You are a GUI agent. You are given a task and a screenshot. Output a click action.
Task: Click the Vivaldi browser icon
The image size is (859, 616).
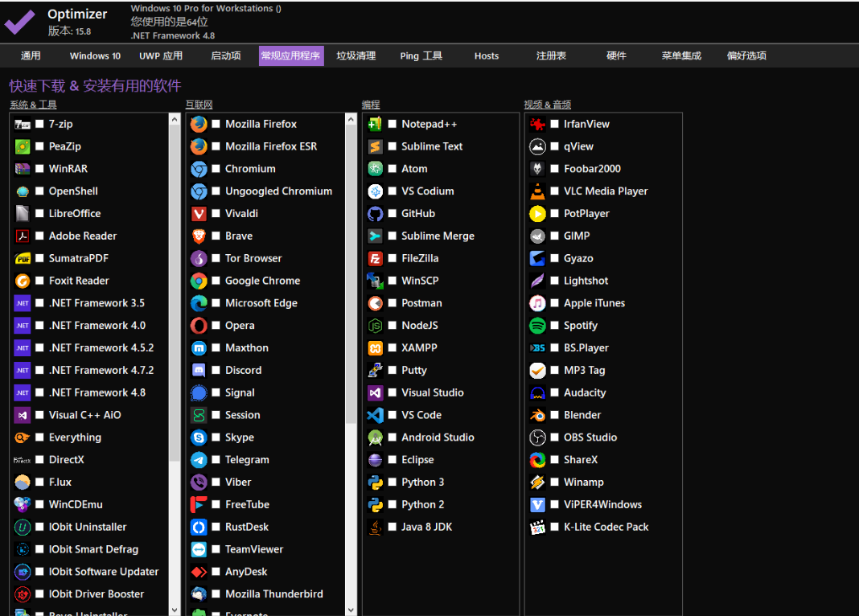[199, 214]
